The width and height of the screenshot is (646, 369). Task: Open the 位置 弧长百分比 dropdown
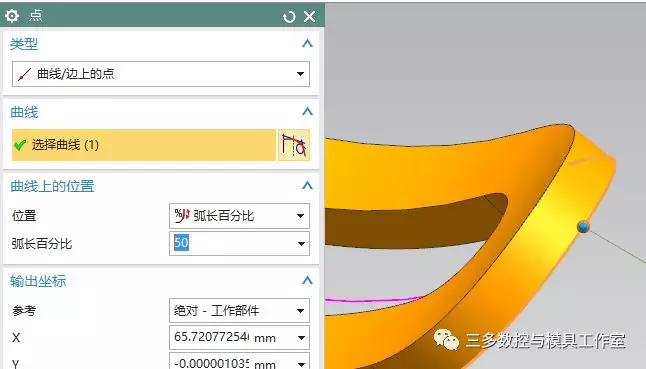(239, 216)
